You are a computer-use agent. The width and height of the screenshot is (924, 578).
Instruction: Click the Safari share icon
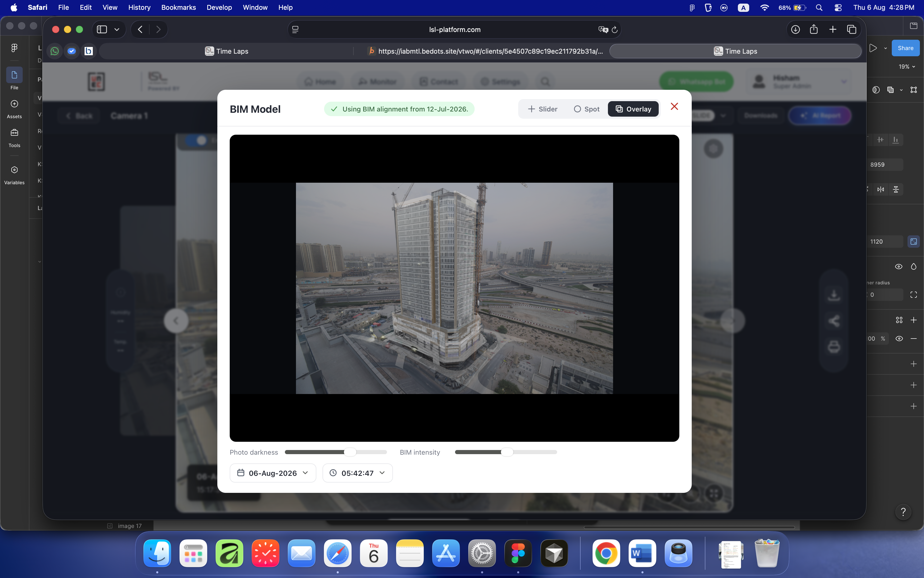coord(814,29)
